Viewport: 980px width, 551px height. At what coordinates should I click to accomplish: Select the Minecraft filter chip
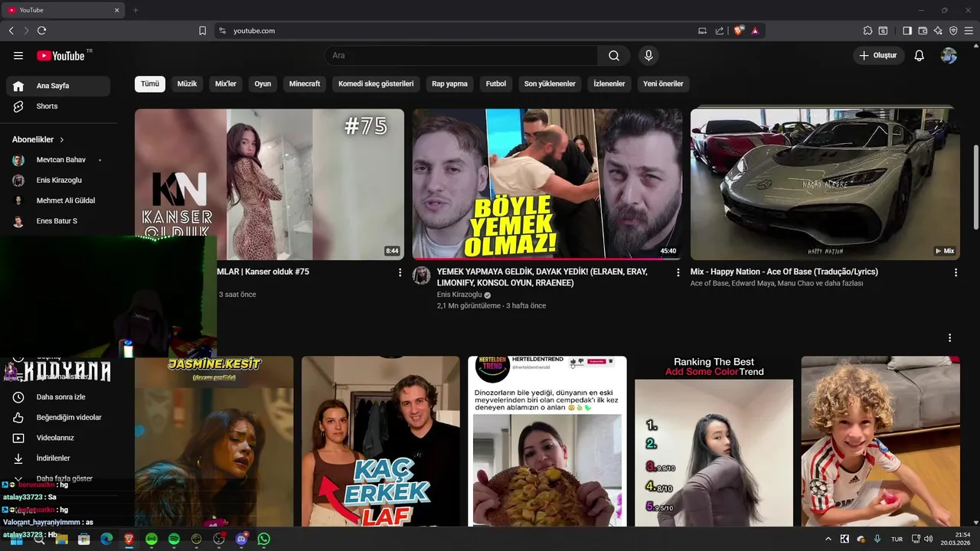305,83
